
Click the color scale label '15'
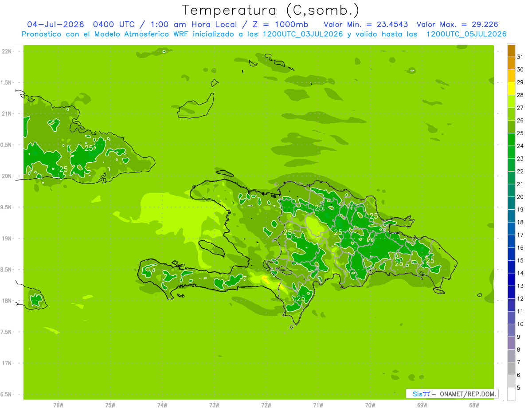[x=520, y=260]
